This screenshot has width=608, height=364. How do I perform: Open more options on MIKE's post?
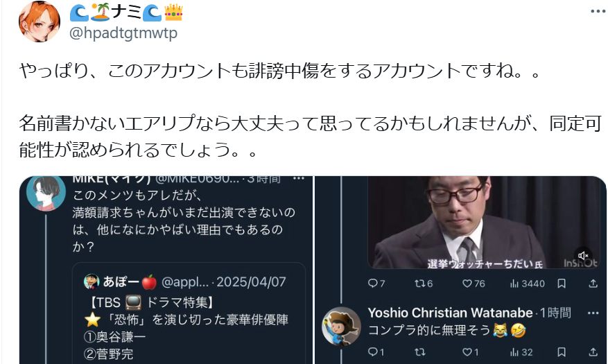[x=299, y=178]
